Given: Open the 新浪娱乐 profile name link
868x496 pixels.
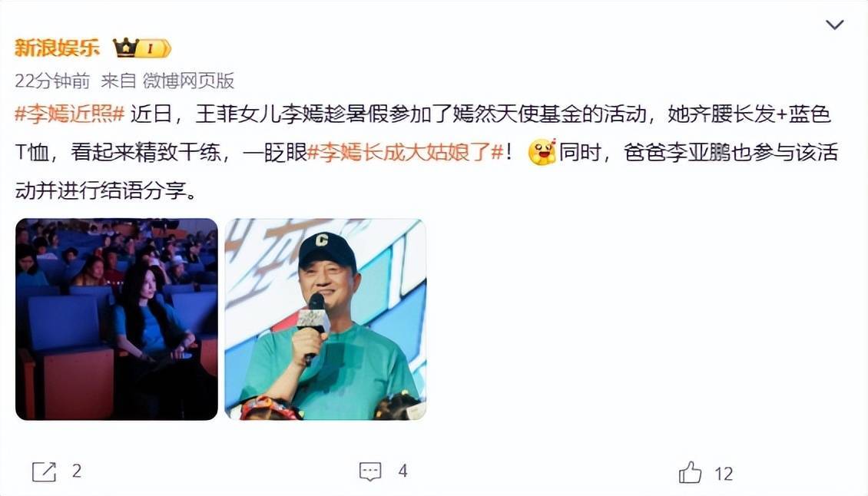Looking at the screenshot, I should coord(57,48).
